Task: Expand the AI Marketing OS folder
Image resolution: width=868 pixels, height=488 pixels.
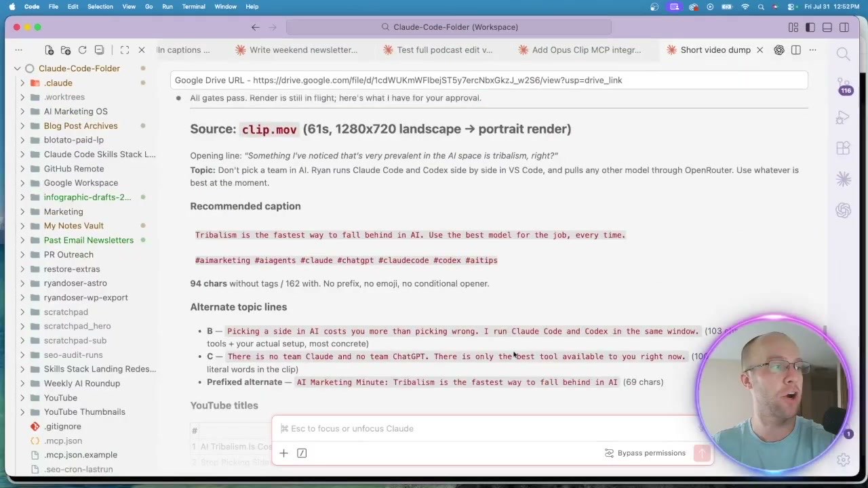Action: pyautogui.click(x=22, y=111)
